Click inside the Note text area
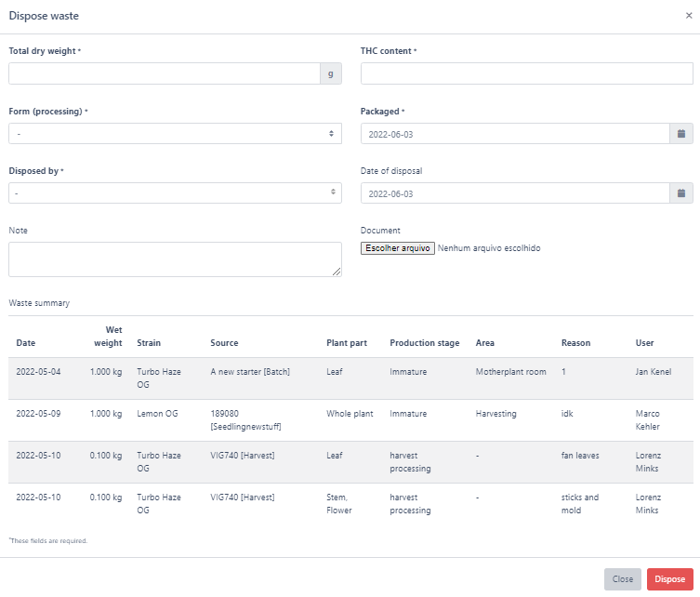 pyautogui.click(x=175, y=259)
